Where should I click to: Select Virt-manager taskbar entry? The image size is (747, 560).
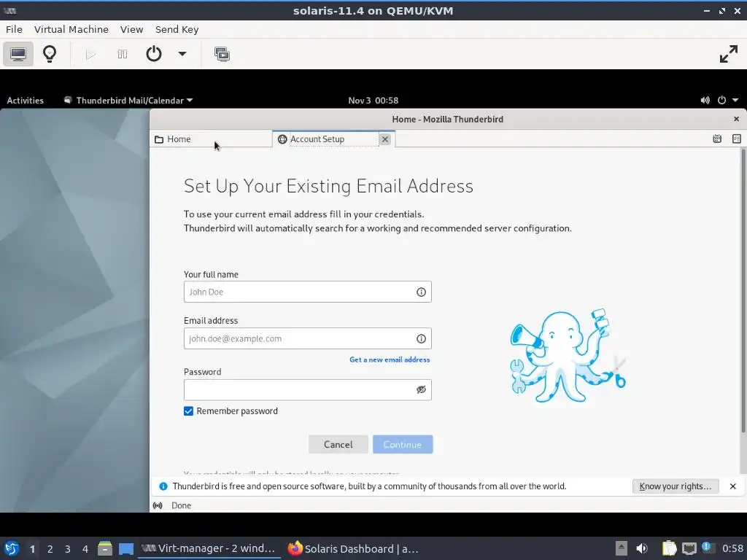(x=209, y=548)
